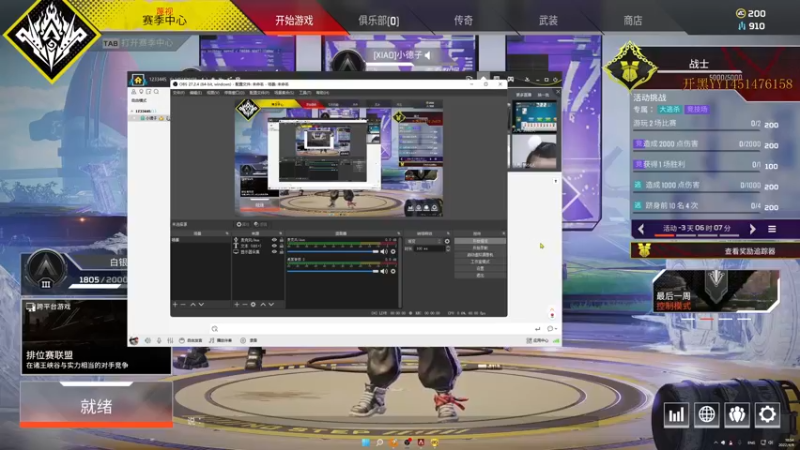This screenshot has height=450, width=800.
Task: Open OBS 视图 View menu
Action: tap(213, 93)
